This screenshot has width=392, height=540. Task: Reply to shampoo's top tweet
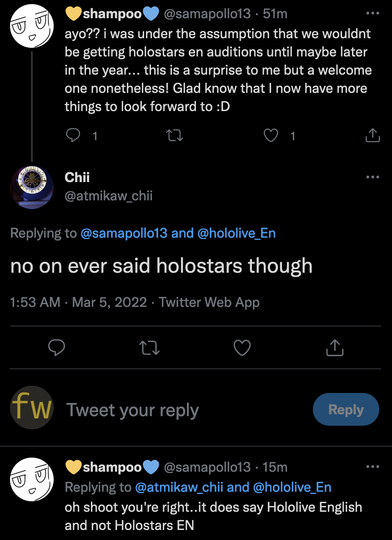click(73, 135)
